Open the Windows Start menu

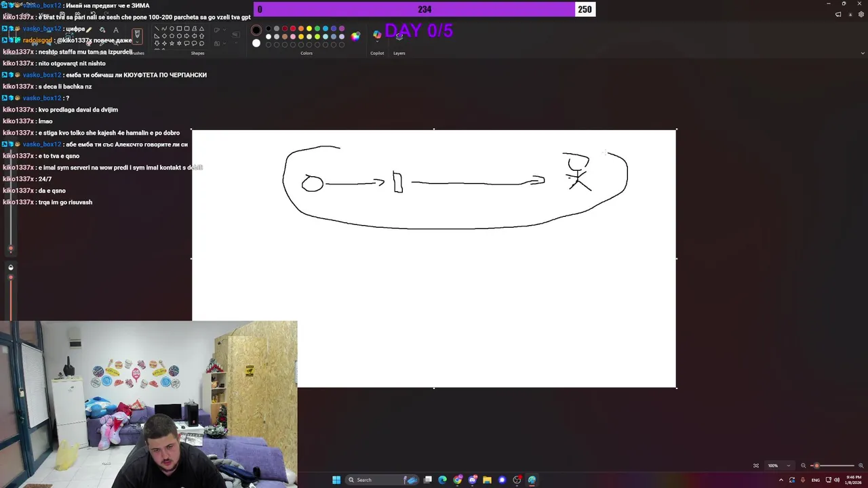coord(336,480)
